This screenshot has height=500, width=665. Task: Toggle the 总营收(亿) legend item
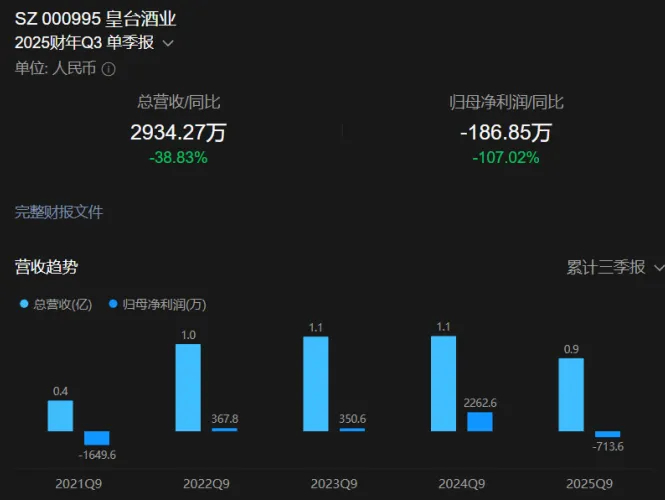point(56,304)
